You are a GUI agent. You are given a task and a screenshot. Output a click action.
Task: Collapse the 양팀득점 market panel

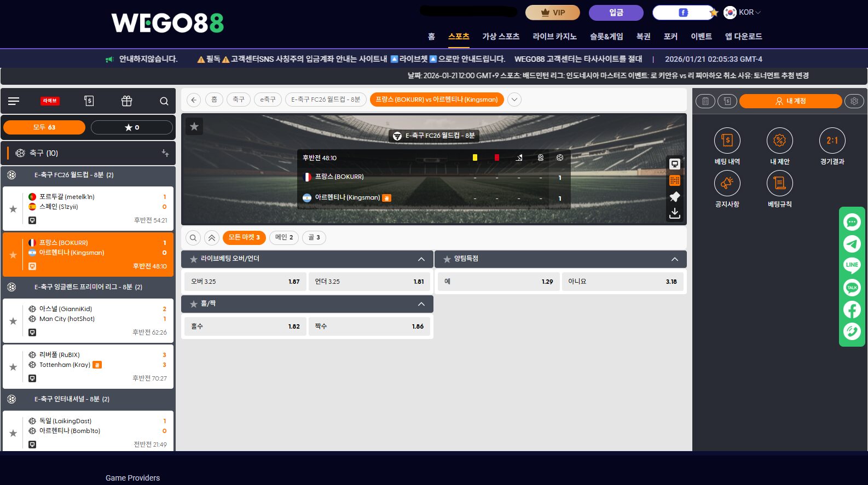click(675, 259)
